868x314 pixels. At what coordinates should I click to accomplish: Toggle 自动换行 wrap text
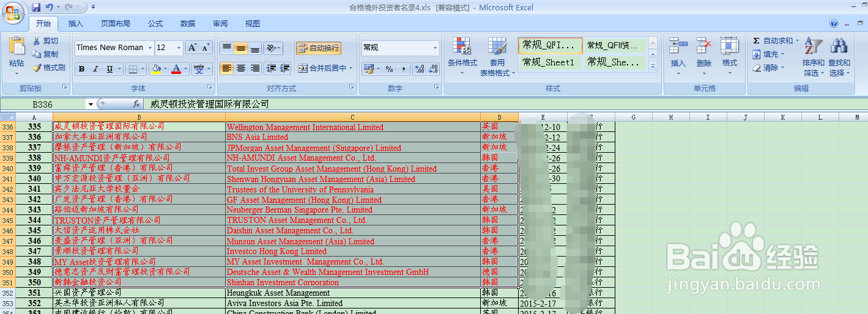coord(318,48)
